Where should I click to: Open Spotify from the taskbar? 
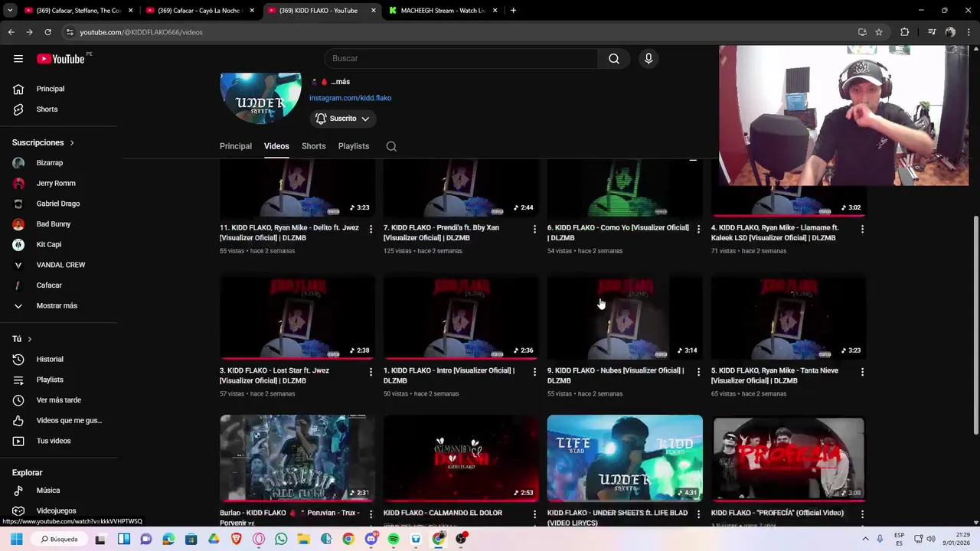tap(394, 539)
